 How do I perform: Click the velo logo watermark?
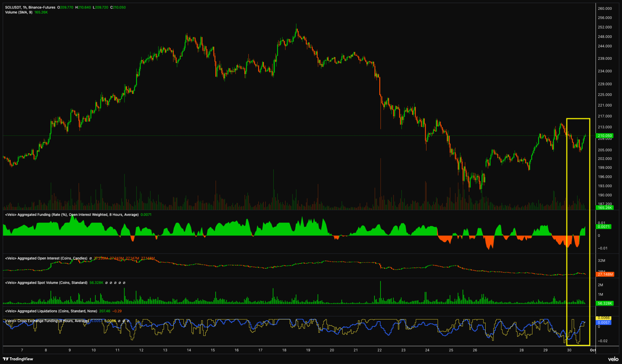pyautogui.click(x=613, y=359)
